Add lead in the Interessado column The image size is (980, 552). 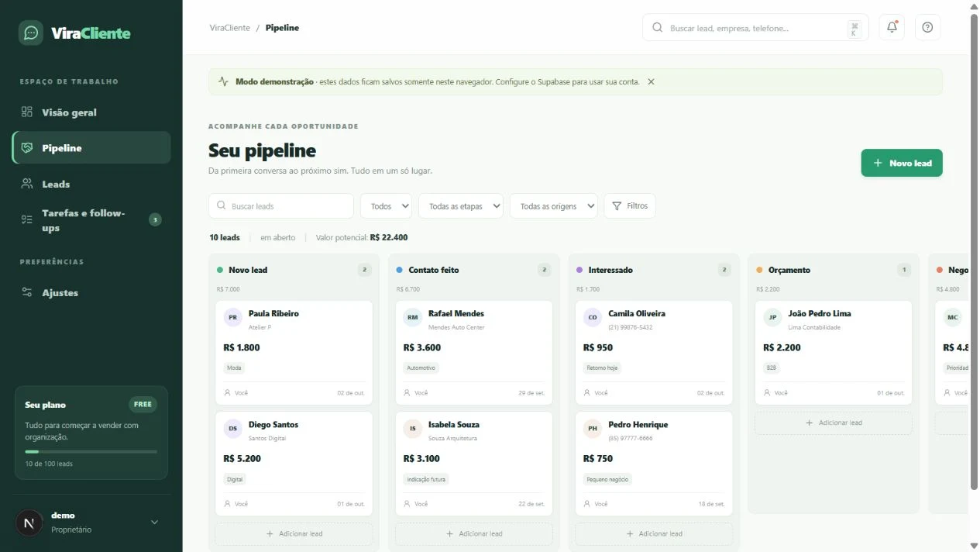[654, 533]
